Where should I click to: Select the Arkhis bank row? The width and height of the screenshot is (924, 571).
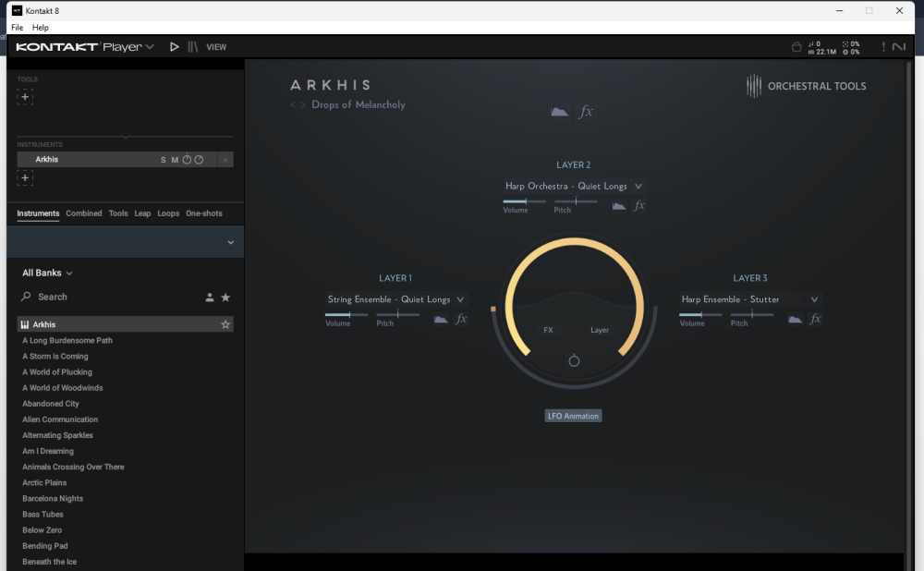125,324
